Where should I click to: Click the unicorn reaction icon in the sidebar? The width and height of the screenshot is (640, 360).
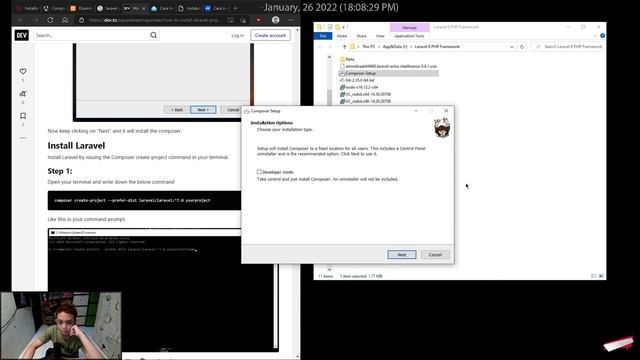coord(23,93)
